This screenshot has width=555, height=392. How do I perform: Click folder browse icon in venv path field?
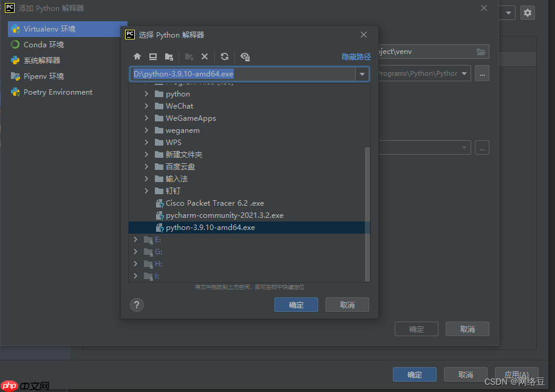[x=481, y=52]
